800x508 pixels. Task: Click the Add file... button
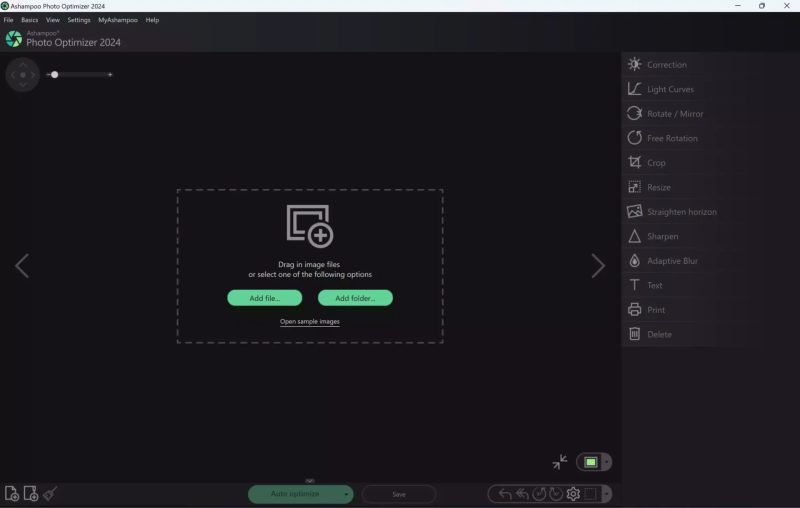(264, 298)
